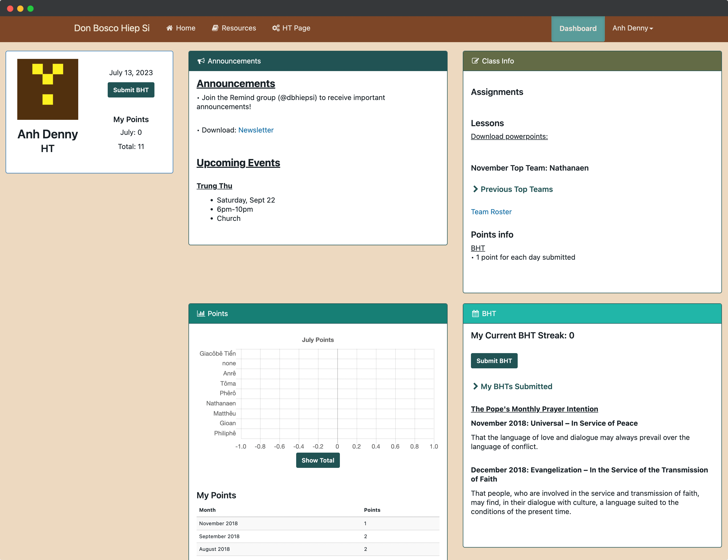728x560 pixels.
Task: Click the Download Newsletter link
Action: (256, 130)
